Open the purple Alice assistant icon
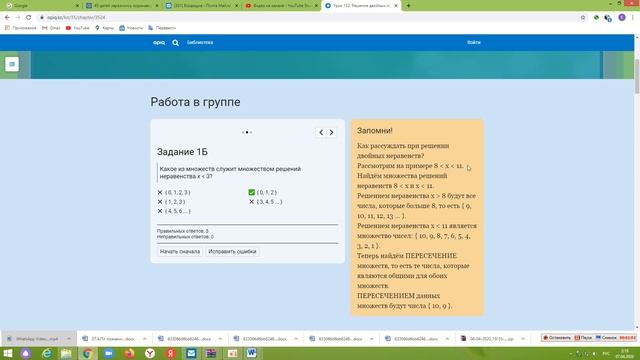 click(x=26, y=353)
